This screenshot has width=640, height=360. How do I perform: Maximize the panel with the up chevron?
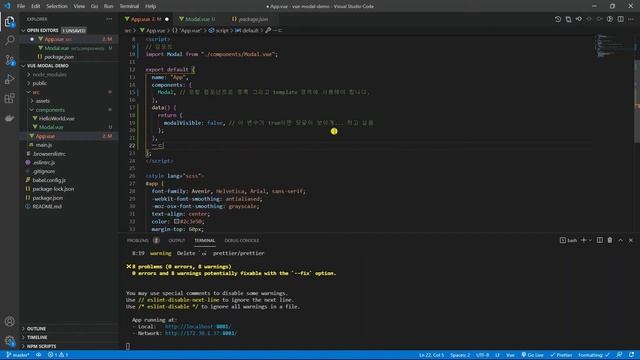click(x=620, y=240)
